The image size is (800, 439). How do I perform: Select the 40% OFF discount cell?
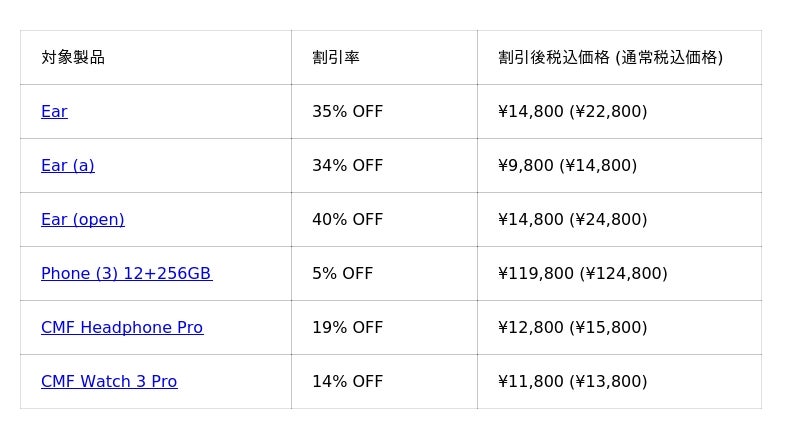click(x=347, y=220)
